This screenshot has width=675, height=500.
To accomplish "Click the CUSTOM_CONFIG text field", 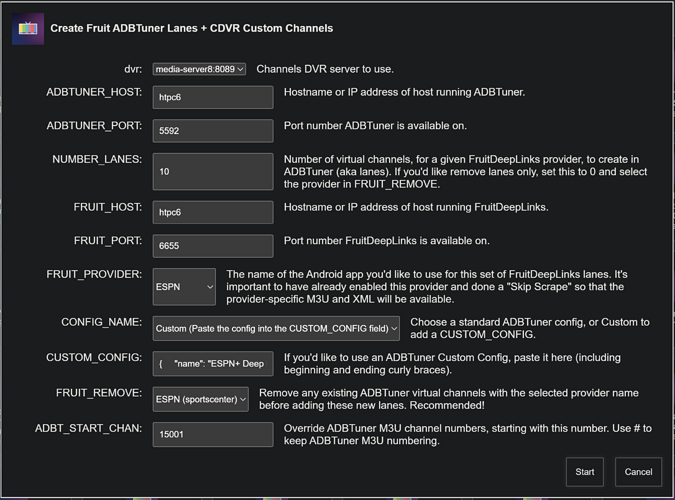I will click(x=213, y=364).
